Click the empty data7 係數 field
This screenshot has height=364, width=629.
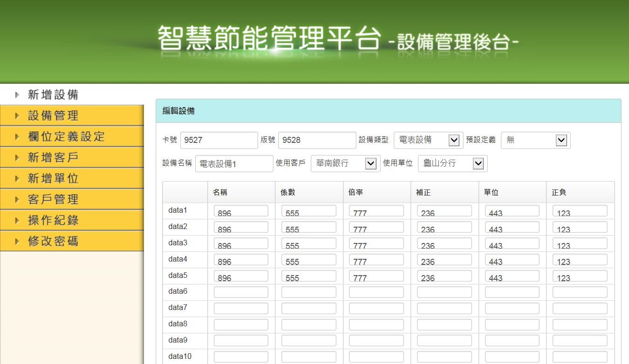click(x=309, y=309)
